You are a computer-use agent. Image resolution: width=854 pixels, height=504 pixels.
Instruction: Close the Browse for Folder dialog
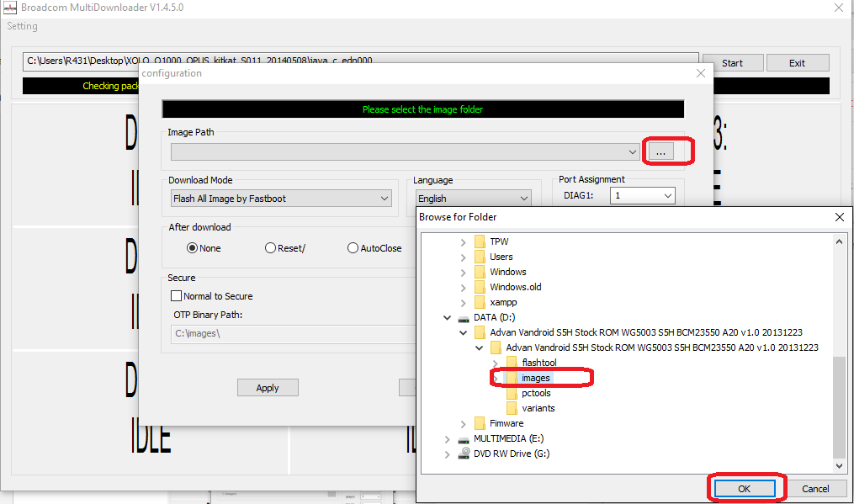(840, 217)
